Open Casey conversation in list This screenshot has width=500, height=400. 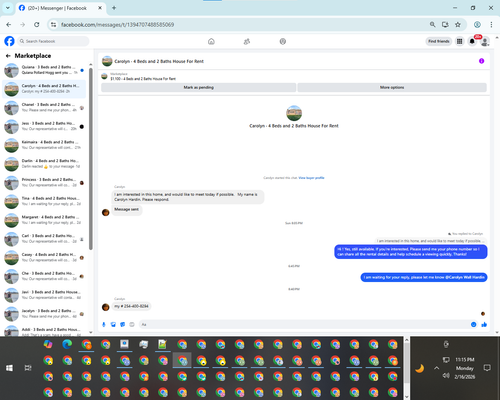click(x=44, y=257)
